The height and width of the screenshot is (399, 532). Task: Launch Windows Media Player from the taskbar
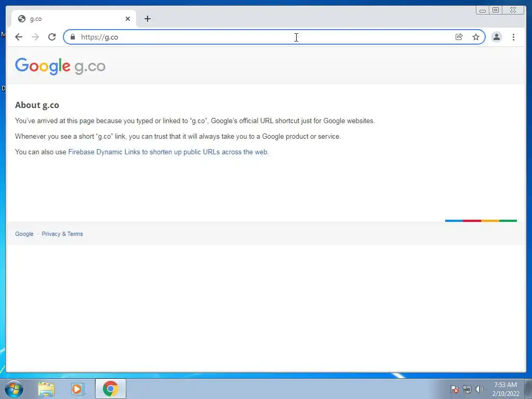click(x=77, y=389)
